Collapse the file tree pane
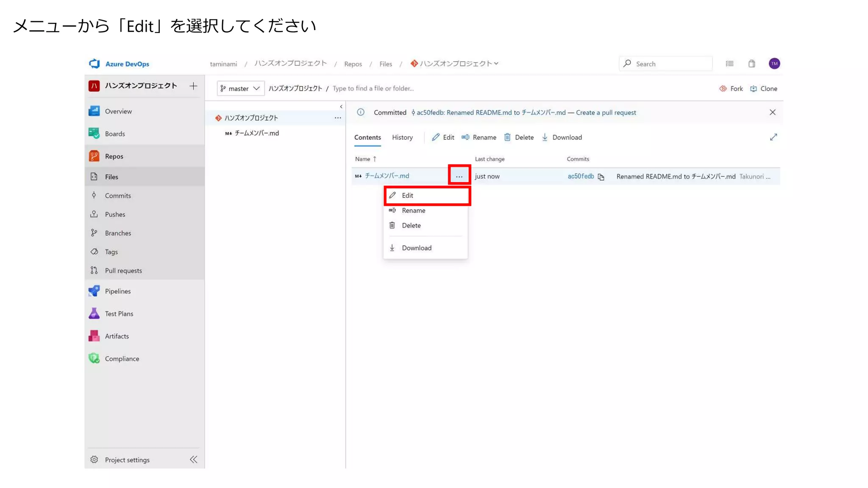Viewport: 868px width, 488px height. coord(341,107)
